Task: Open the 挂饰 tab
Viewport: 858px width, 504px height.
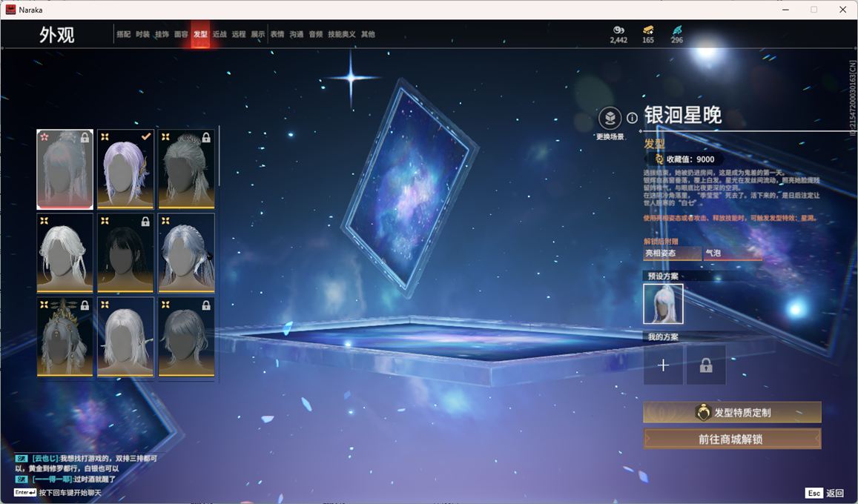Action: coord(162,34)
